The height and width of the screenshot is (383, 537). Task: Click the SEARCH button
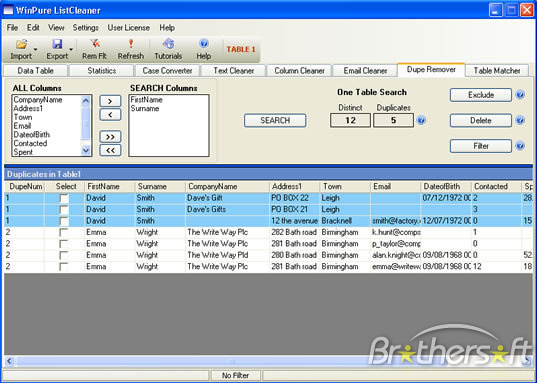[x=275, y=121]
